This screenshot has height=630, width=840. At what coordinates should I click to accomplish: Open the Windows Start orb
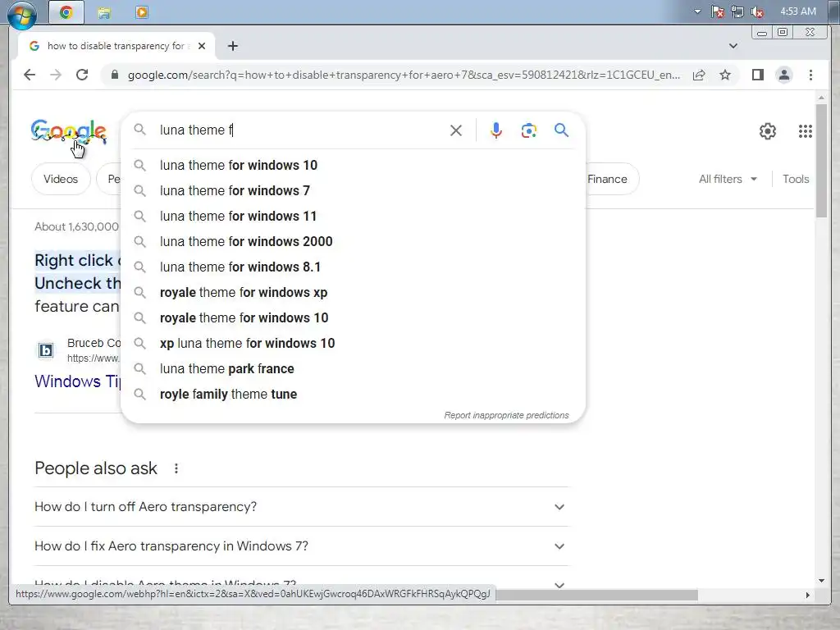point(22,14)
